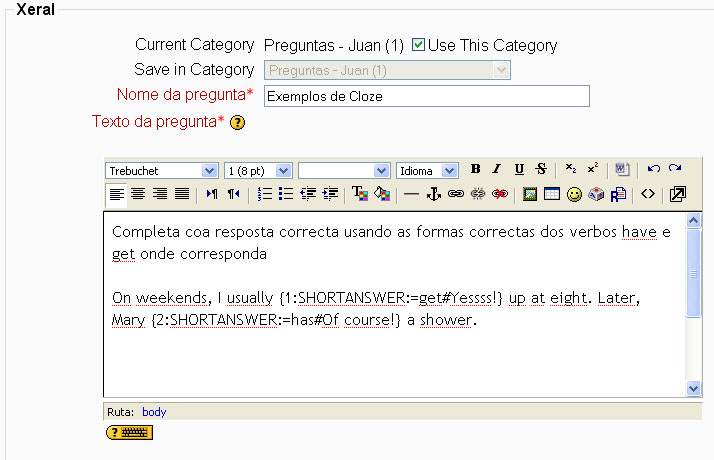Click the Nome da pregunta text field
Viewport: 714px width, 460px height.
426,96
